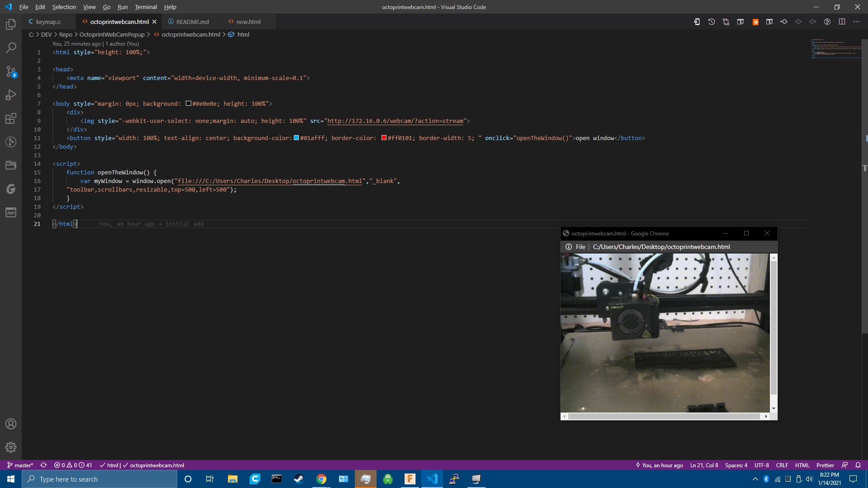Viewport: 868px width, 488px height.
Task: Click the Split Editor Right icon
Action: click(x=842, y=22)
